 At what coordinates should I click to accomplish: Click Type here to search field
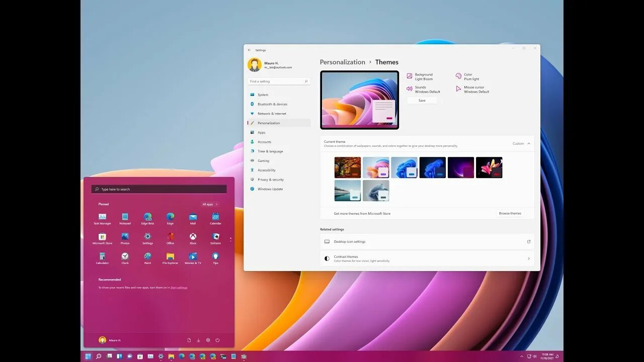pos(159,189)
